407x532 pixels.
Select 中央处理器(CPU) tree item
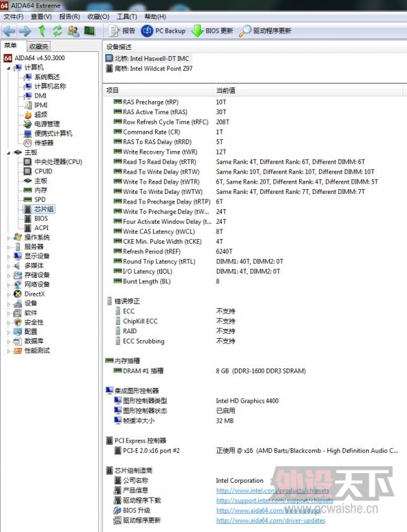pos(58,162)
